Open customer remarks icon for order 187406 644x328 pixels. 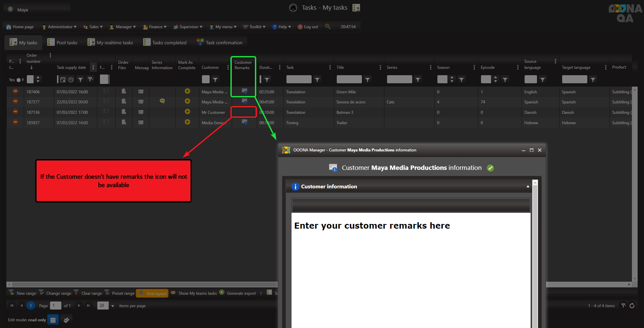pos(245,91)
